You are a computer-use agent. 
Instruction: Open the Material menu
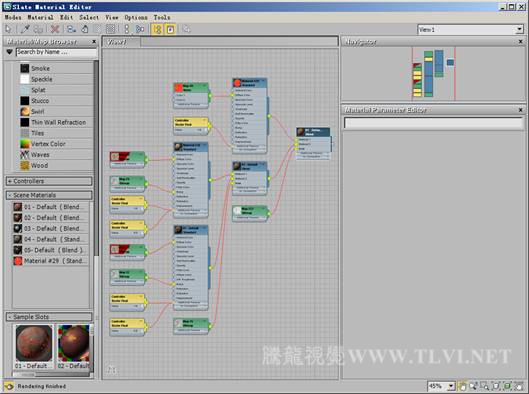pos(40,17)
